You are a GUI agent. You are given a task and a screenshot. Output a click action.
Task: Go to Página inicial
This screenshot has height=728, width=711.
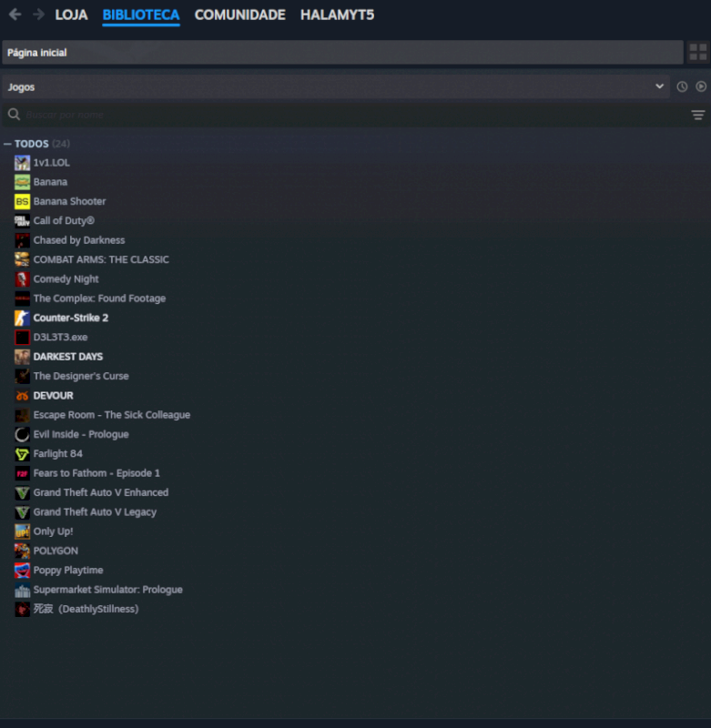point(342,52)
